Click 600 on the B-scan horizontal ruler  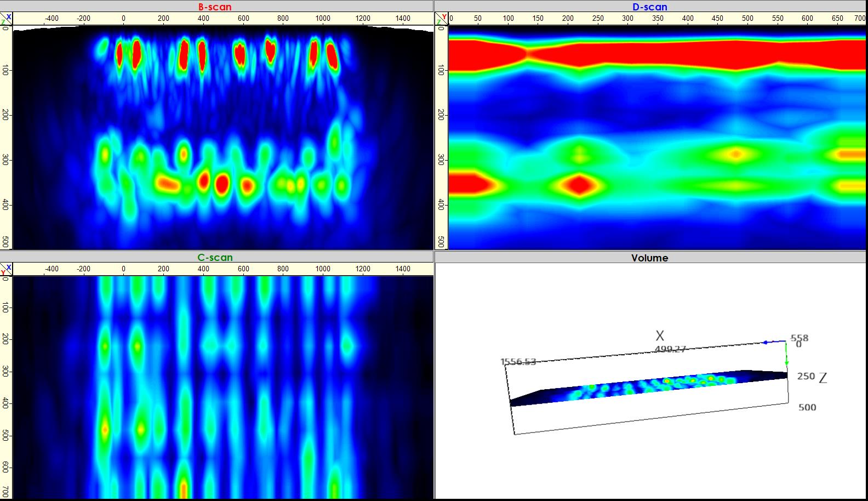[243, 19]
